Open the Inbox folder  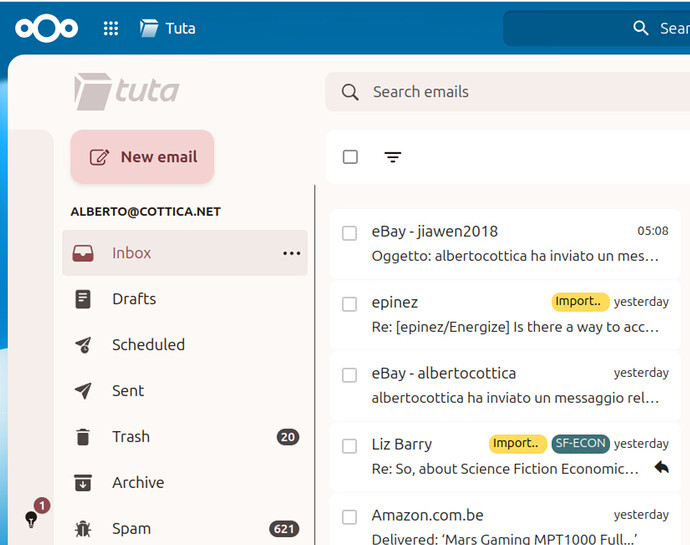(x=185, y=253)
